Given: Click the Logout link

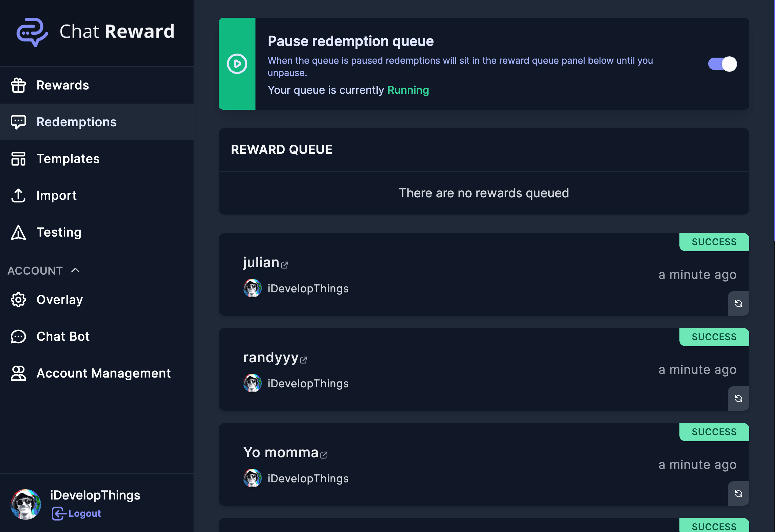Looking at the screenshot, I should (84, 513).
